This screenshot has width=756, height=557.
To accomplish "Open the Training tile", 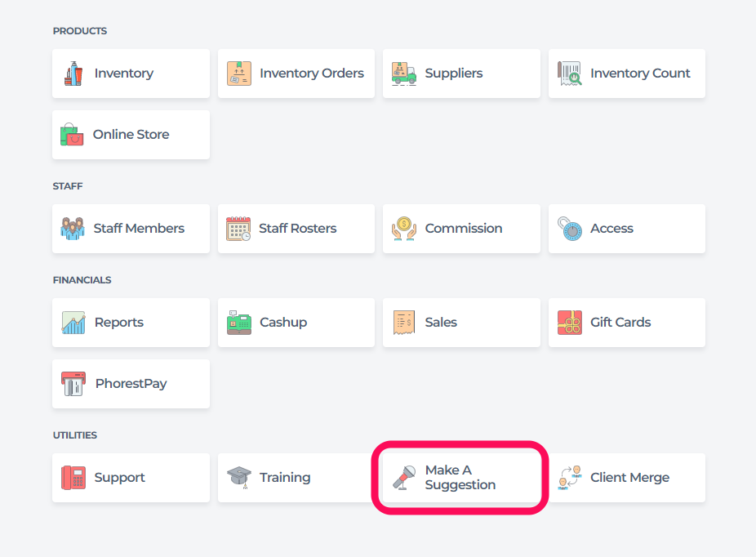I will 296,478.
